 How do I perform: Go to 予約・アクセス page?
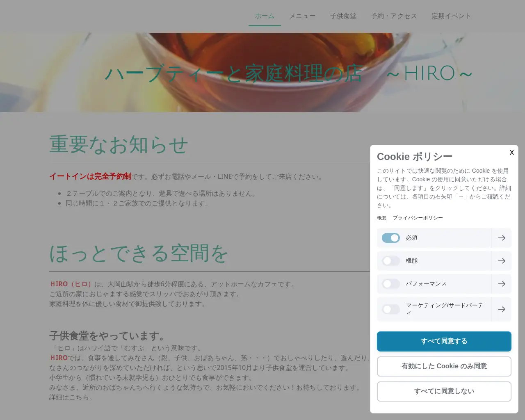coord(394,16)
